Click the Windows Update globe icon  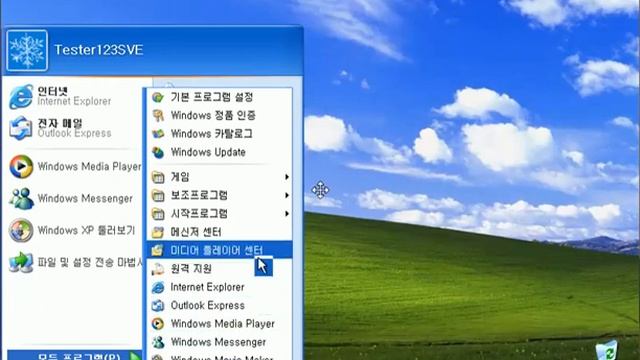(x=158, y=152)
